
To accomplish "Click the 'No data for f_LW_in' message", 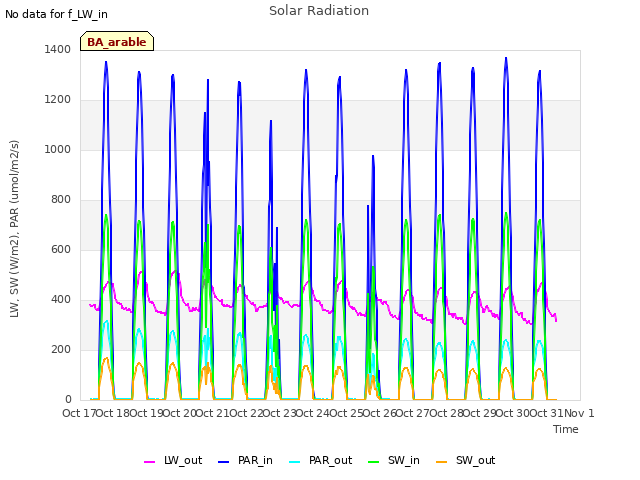I will [x=56, y=14].
